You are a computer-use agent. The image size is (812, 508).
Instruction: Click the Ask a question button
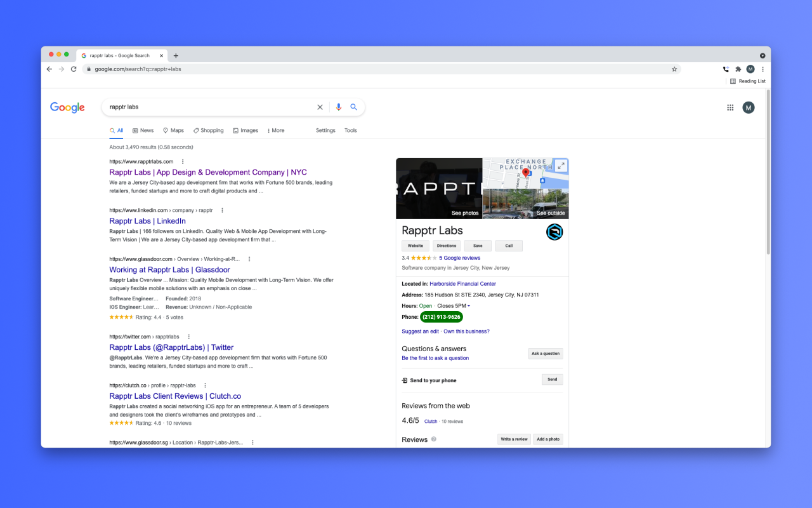pos(546,354)
